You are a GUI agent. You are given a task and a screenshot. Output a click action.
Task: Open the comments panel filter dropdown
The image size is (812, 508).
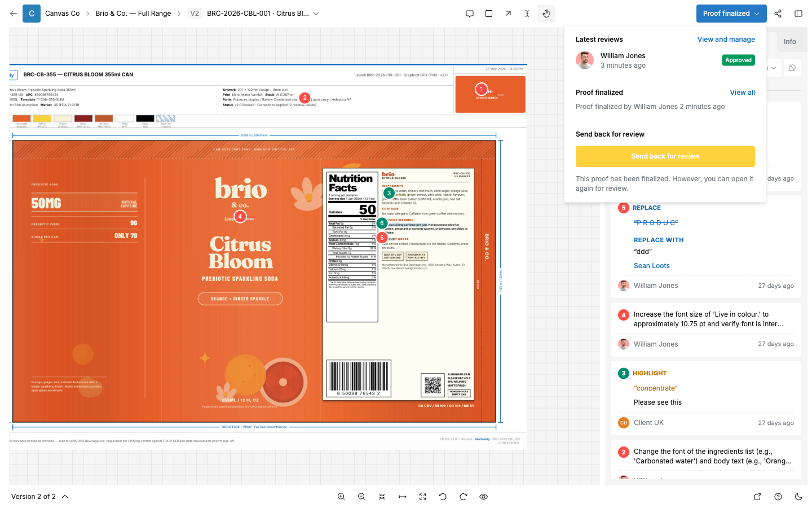774,68
